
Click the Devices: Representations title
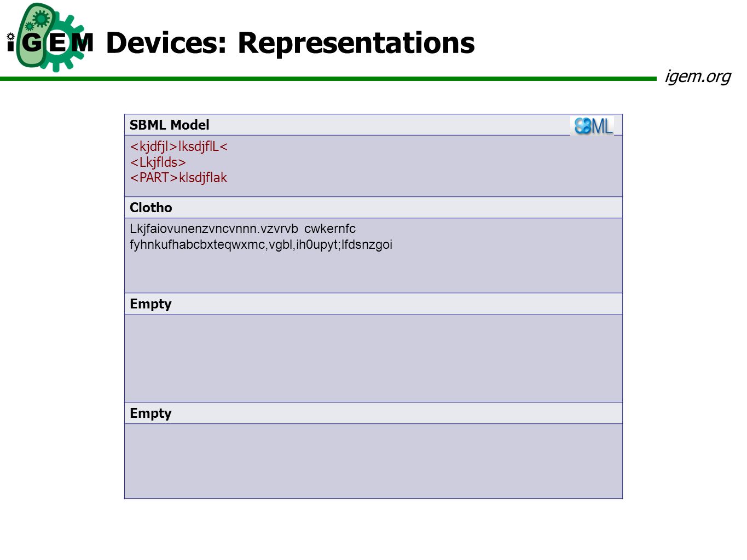[x=290, y=43]
